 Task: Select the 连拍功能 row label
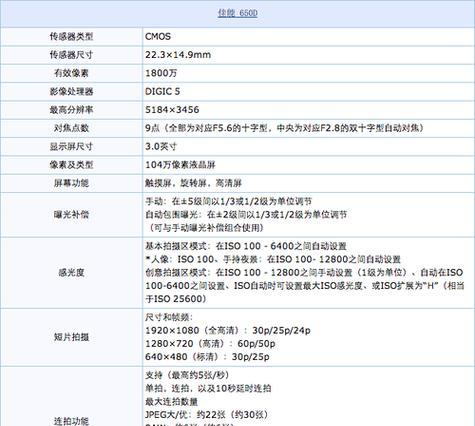[x=71, y=421]
